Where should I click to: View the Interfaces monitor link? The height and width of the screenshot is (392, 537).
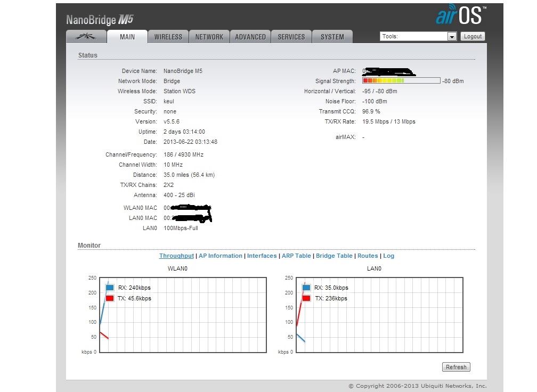(x=262, y=256)
